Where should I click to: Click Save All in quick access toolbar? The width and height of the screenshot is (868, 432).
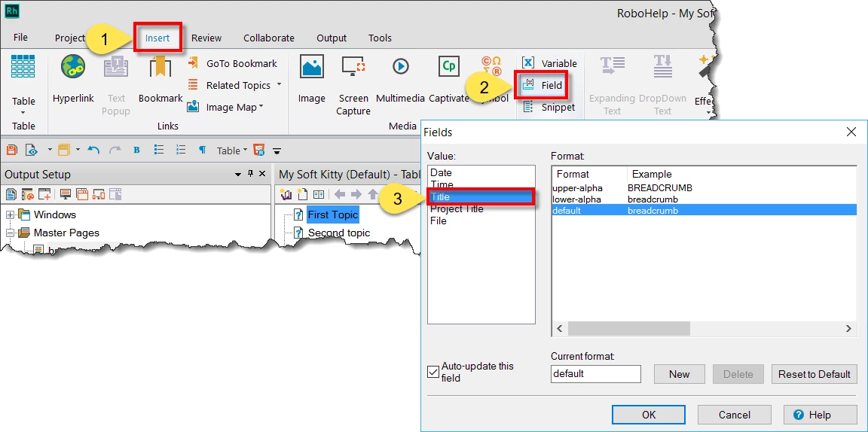point(12,150)
